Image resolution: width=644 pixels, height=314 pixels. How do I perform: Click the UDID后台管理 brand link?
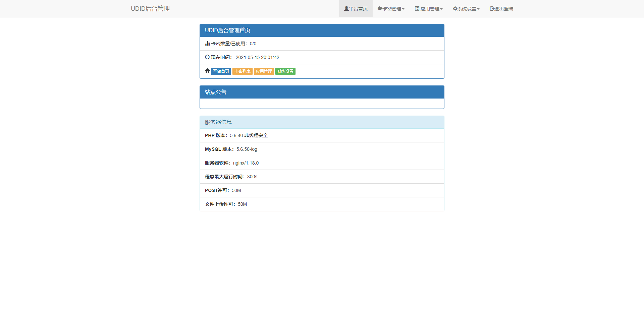point(150,9)
